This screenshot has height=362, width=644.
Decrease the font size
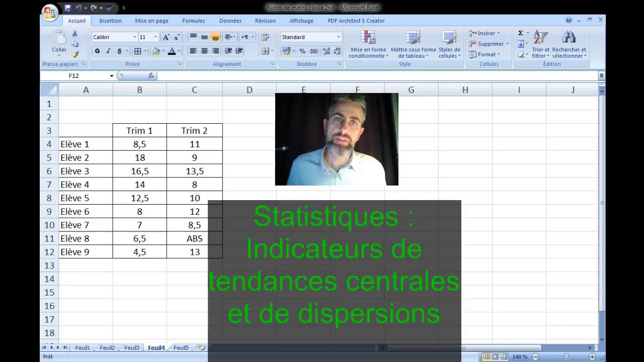click(x=177, y=37)
